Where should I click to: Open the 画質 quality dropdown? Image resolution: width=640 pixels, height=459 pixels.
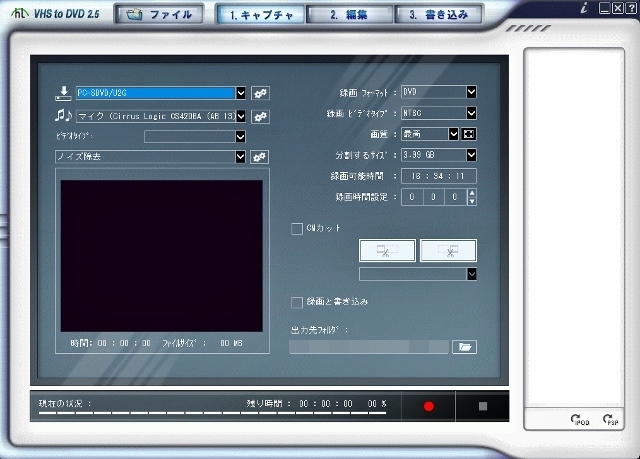(x=453, y=134)
